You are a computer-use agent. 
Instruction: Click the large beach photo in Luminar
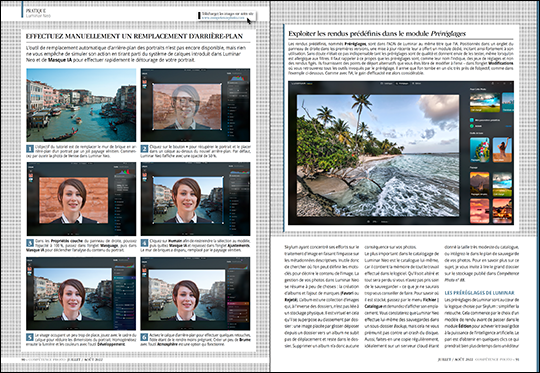click(378, 156)
